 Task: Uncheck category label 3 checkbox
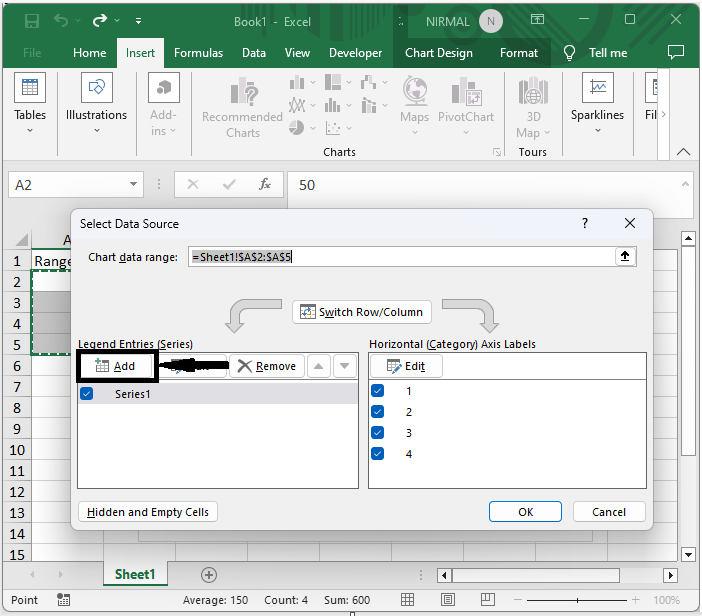pyautogui.click(x=377, y=432)
